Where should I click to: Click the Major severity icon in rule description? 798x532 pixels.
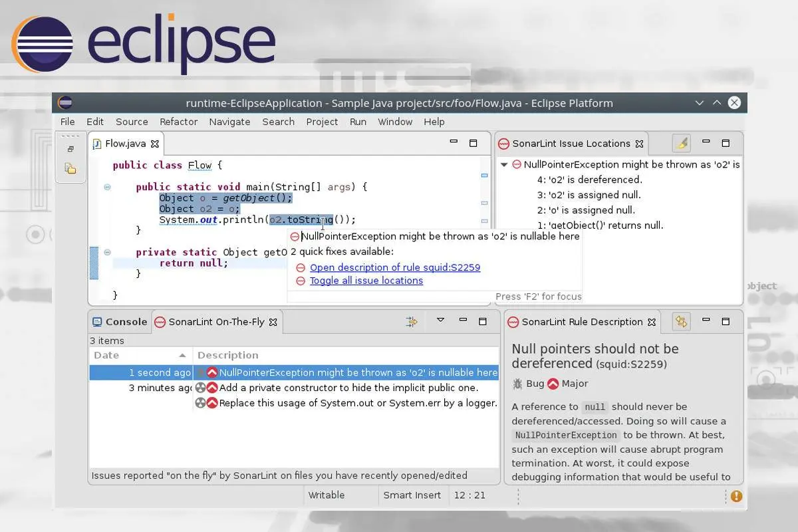553,384
